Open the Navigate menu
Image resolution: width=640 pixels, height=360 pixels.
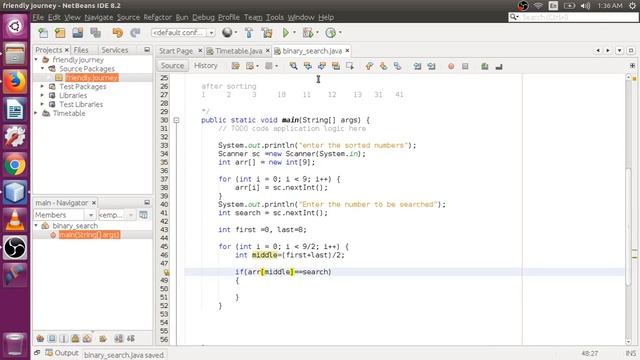point(99,17)
